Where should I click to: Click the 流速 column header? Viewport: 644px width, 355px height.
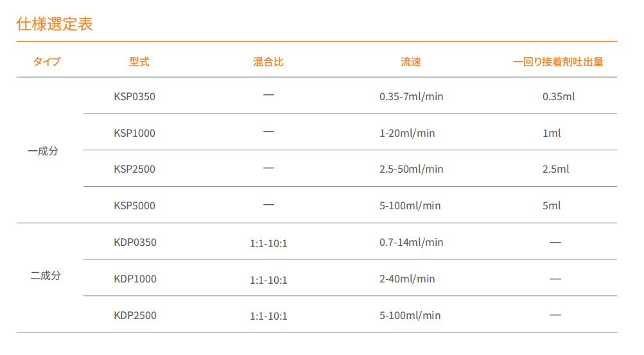(x=411, y=62)
